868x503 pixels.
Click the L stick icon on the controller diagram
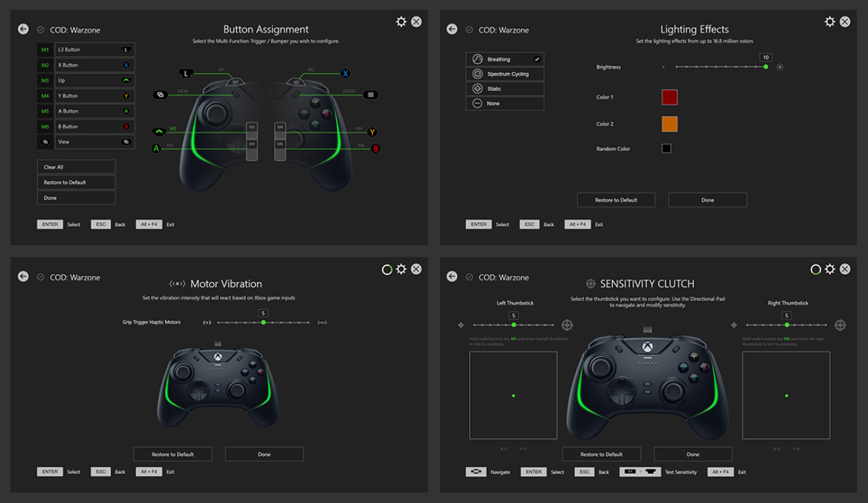click(x=186, y=73)
